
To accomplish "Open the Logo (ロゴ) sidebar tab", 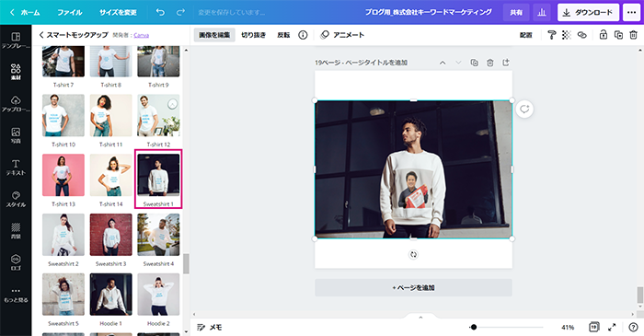I will coord(16,262).
